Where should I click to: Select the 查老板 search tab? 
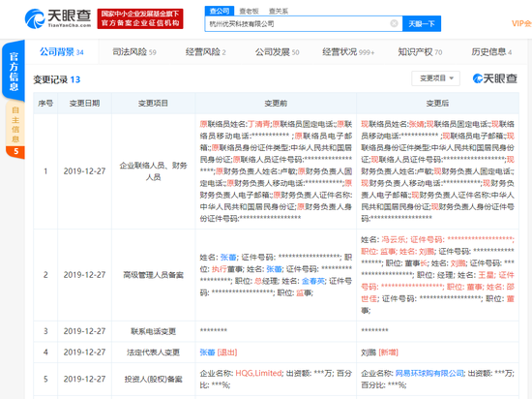point(249,12)
